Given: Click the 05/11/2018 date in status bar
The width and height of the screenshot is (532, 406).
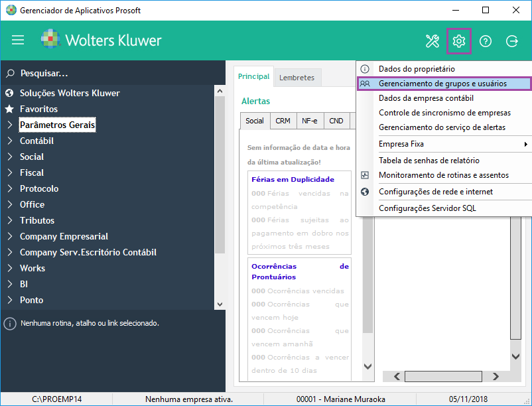Looking at the screenshot, I should [468, 399].
